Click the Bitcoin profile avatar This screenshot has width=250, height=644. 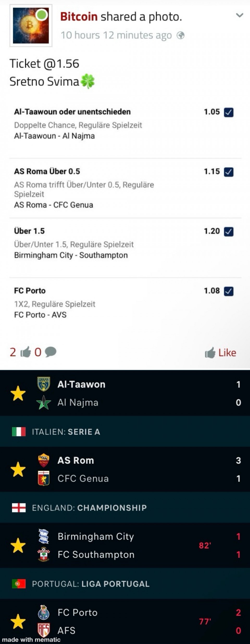tap(31, 26)
